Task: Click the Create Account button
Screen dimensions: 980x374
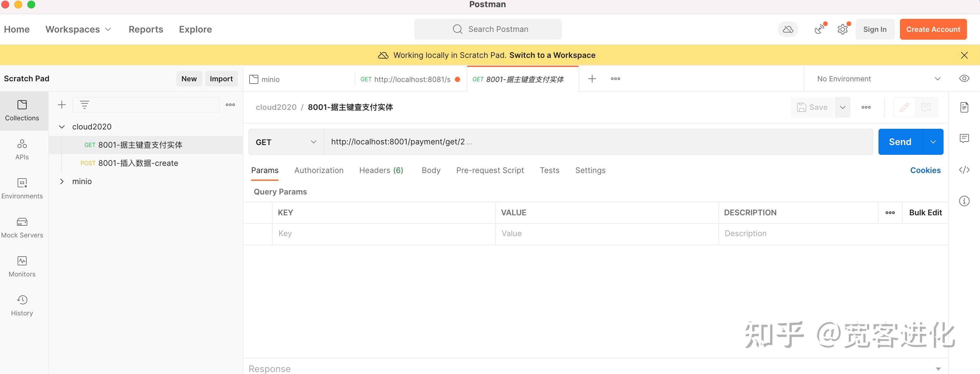Action: pyautogui.click(x=933, y=29)
